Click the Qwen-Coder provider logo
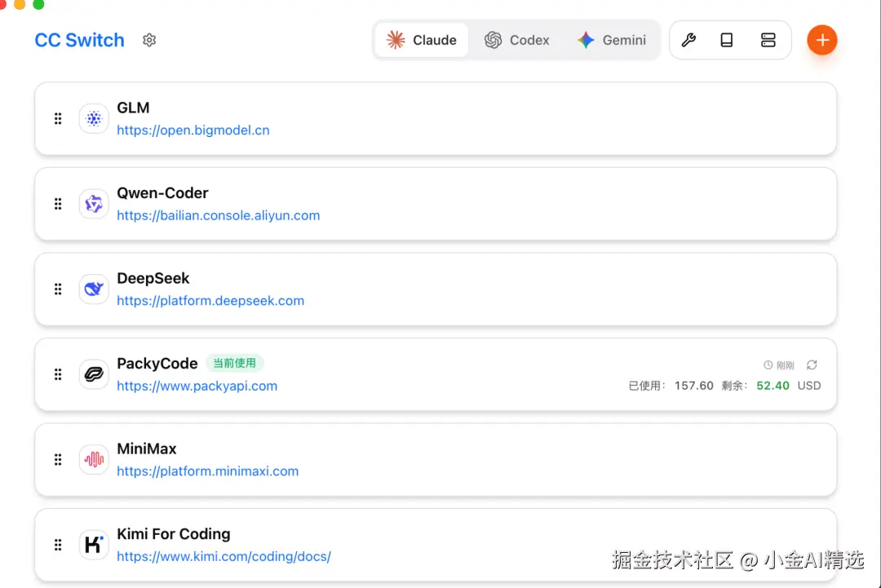The height and width of the screenshot is (588, 881). coord(94,204)
